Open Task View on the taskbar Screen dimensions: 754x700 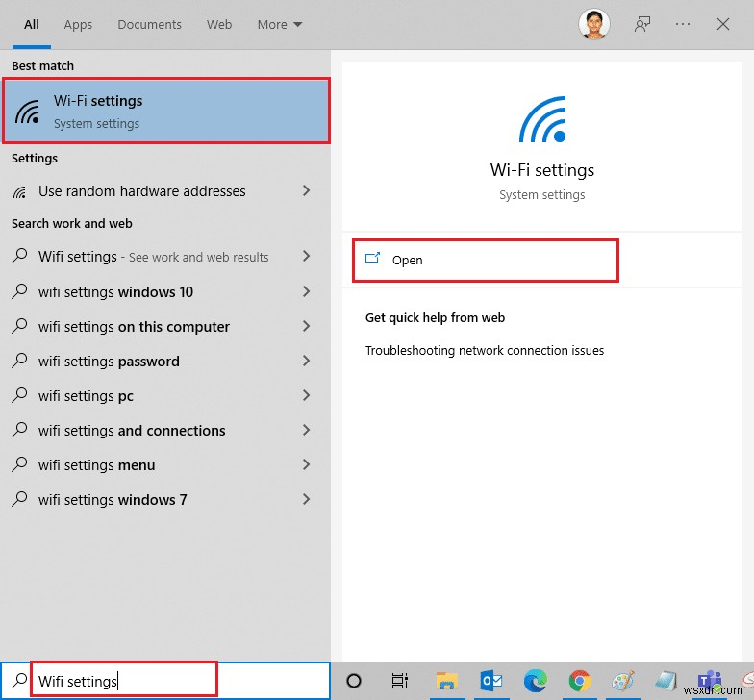click(x=399, y=681)
